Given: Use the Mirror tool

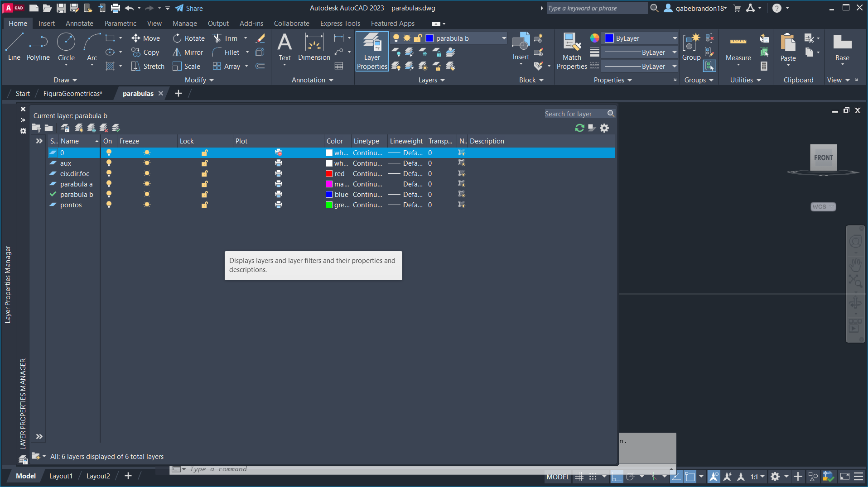Looking at the screenshot, I should click(x=188, y=53).
